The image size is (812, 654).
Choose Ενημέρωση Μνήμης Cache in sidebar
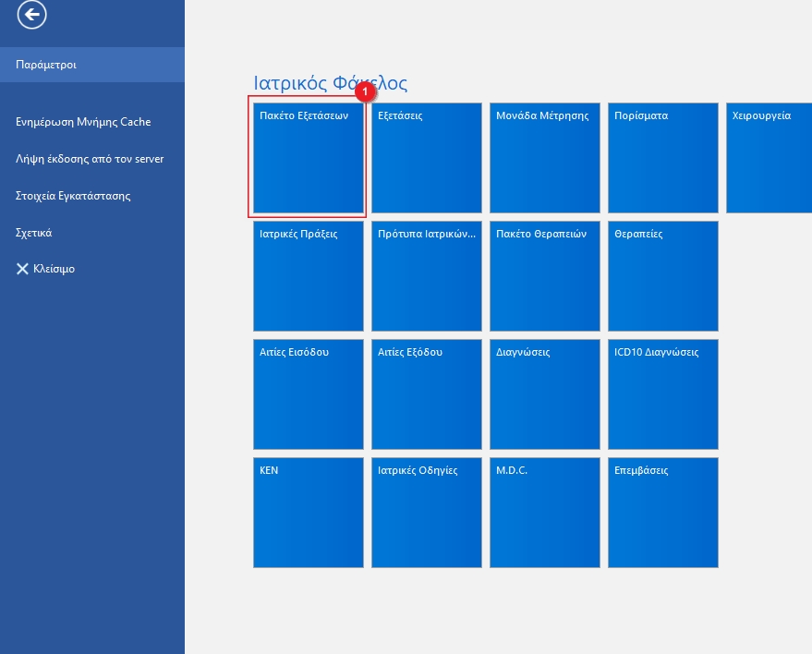(x=83, y=122)
